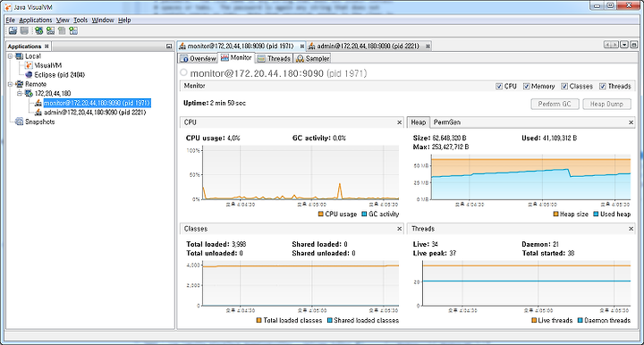Select the Snapshots tree node
Image resolution: width=644 pixels, height=345 pixels.
coord(40,122)
